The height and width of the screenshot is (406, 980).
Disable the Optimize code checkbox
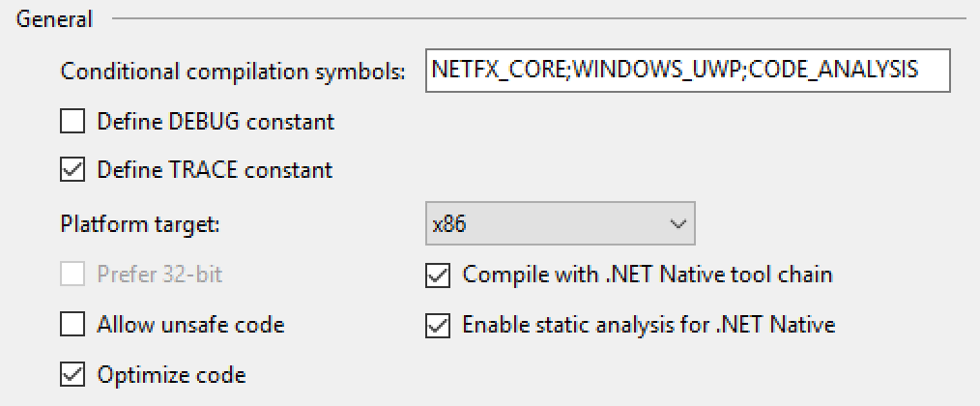pos(72,374)
